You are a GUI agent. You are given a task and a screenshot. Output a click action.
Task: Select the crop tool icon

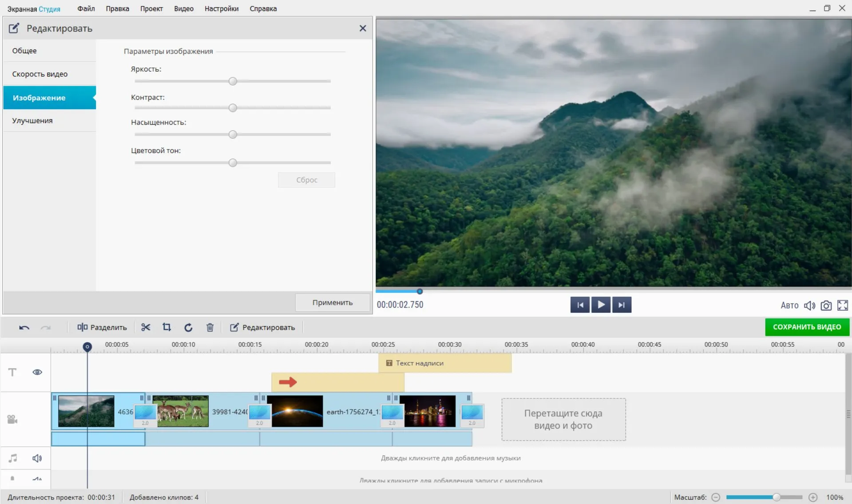pos(166,327)
